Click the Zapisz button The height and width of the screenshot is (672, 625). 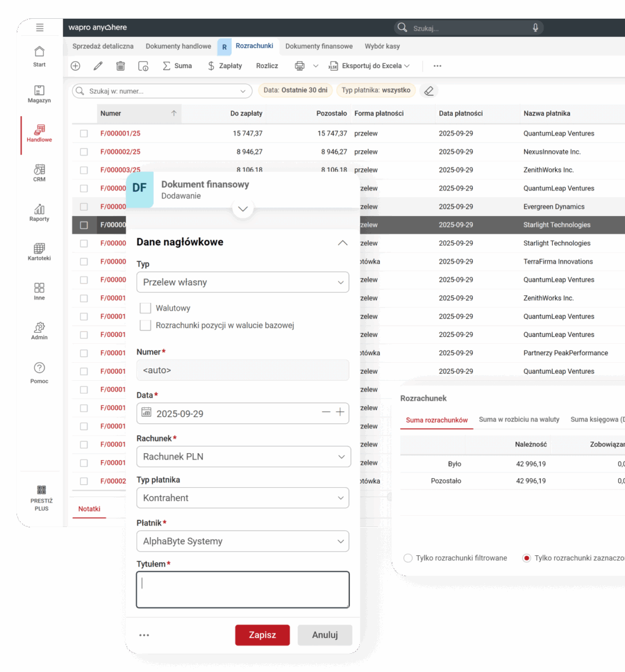262,635
